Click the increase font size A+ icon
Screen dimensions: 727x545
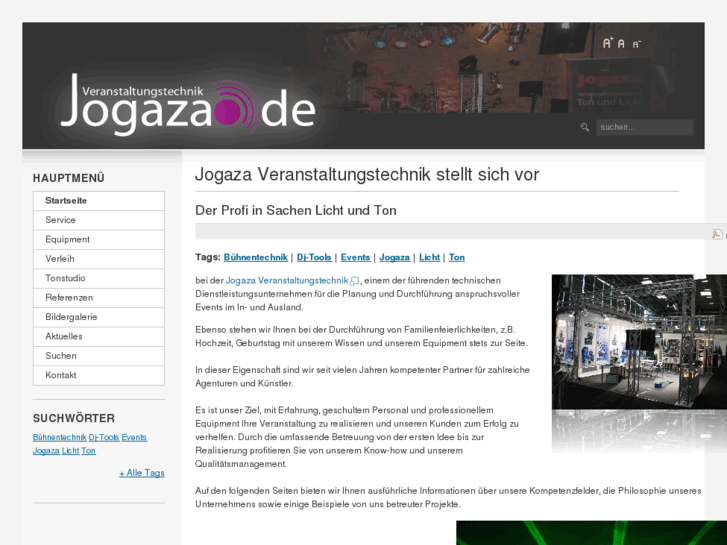608,43
